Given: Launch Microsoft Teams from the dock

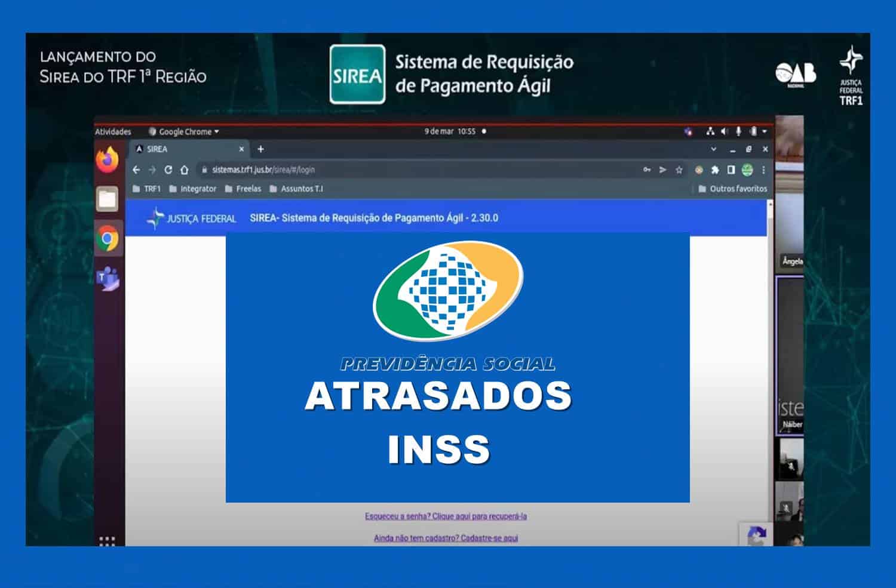Looking at the screenshot, I should [x=108, y=278].
